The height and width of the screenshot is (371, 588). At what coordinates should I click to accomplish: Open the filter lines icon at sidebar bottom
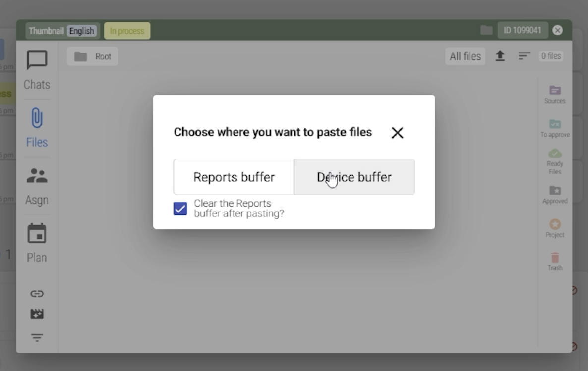point(37,338)
